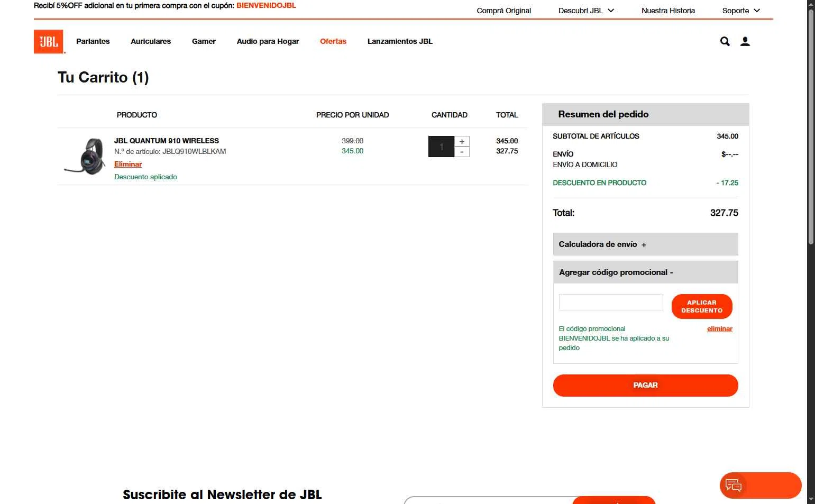
Task: Decrease quantity with the minus button
Action: pos(462,152)
